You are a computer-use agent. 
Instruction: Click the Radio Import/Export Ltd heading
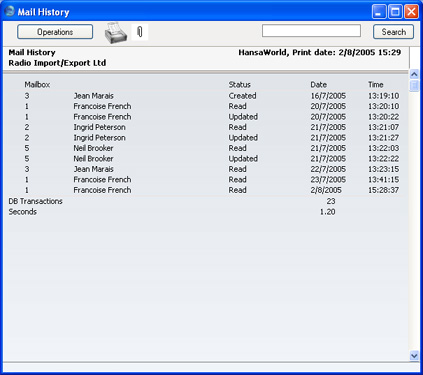pos(57,63)
